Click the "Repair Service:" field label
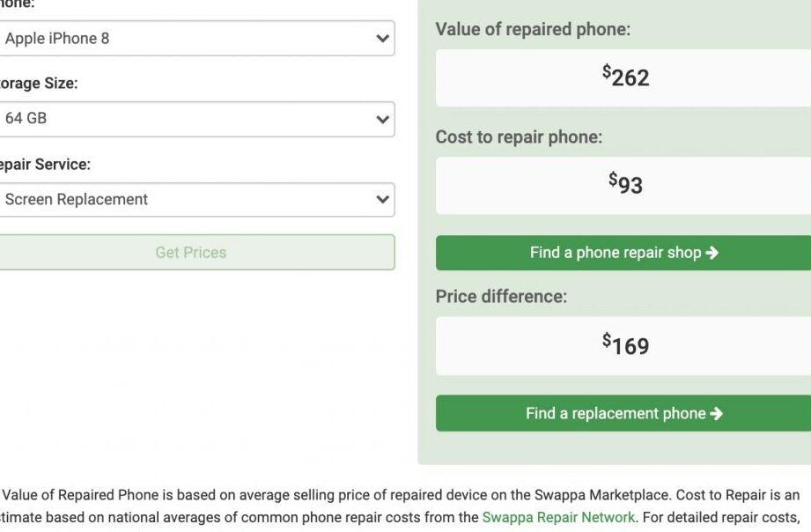The image size is (811, 532). pyautogui.click(x=44, y=165)
